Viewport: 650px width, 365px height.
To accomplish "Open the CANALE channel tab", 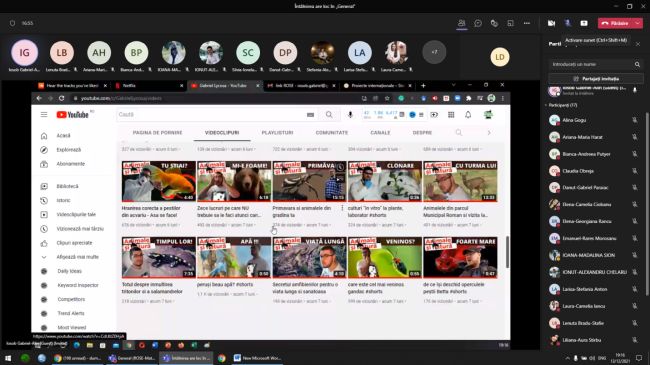I will click(380, 133).
